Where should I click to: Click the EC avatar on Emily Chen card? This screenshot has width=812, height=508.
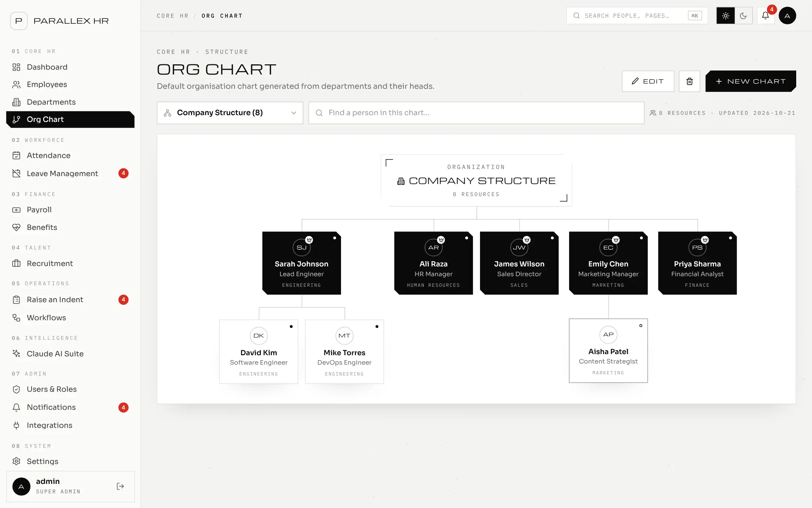[x=608, y=247]
